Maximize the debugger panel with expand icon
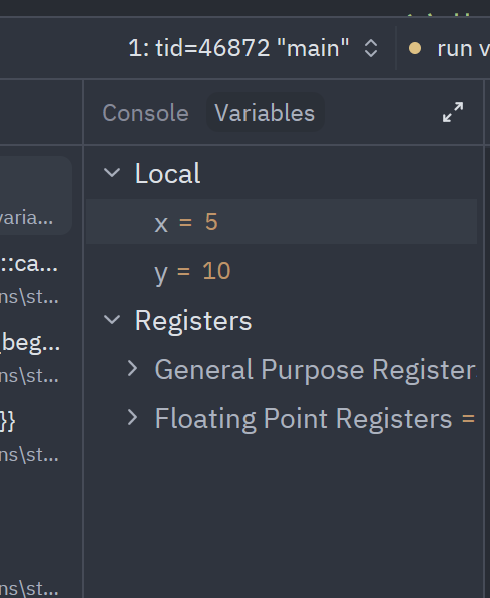This screenshot has height=598, width=490. (453, 112)
